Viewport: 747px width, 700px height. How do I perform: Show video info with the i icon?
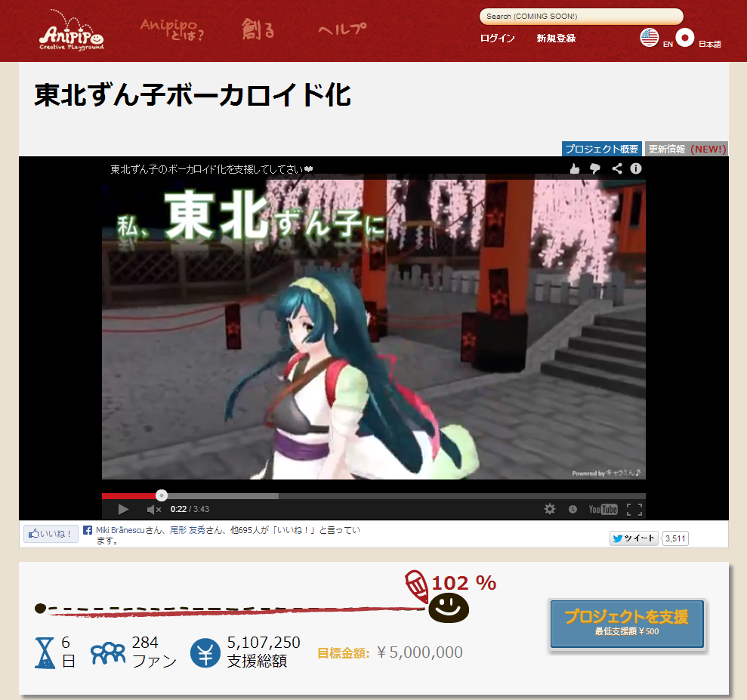pos(636,168)
